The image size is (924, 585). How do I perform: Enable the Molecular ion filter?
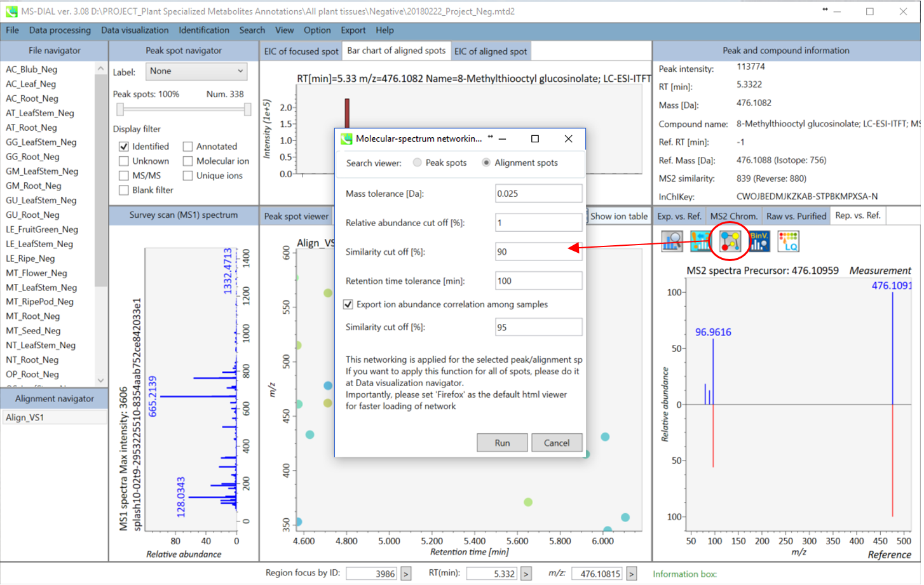point(188,161)
